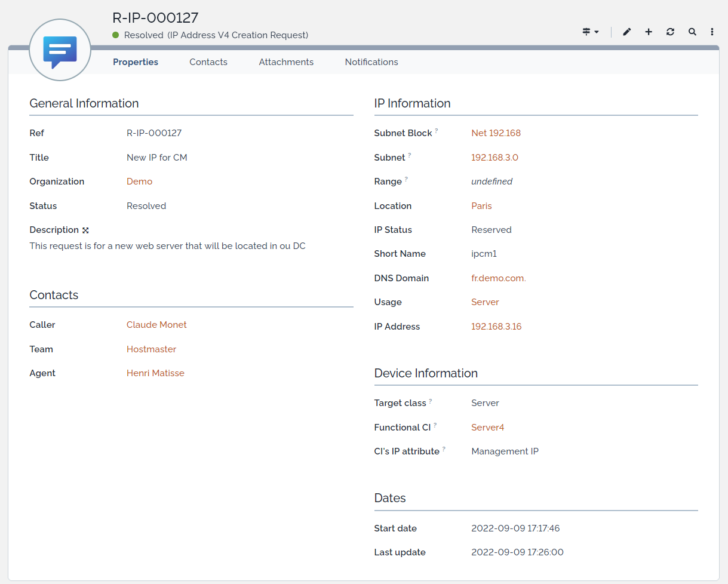Select the Notifications tab

pos(371,62)
